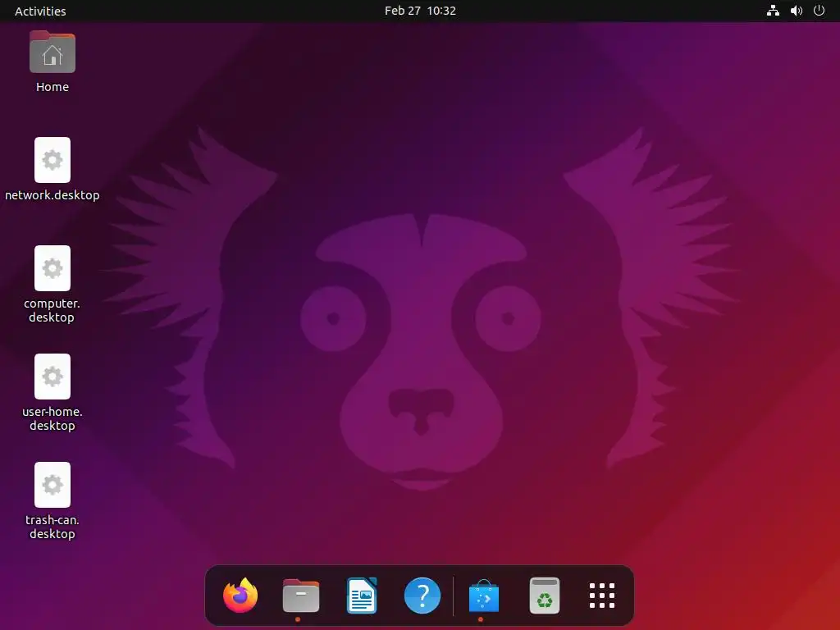Viewport: 840px width, 630px height.
Task: Open the Home folder desktop icon
Action: click(x=52, y=52)
